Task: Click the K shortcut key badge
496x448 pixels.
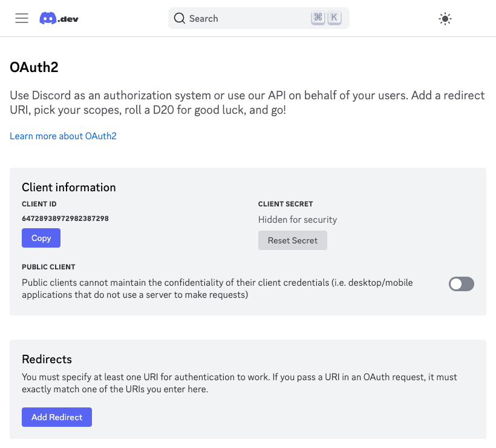Action: click(x=334, y=18)
